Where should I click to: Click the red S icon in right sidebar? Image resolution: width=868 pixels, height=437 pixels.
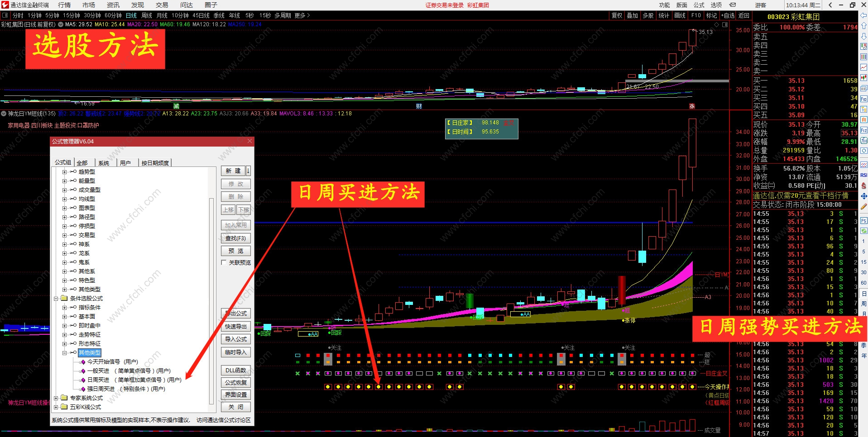(863, 185)
